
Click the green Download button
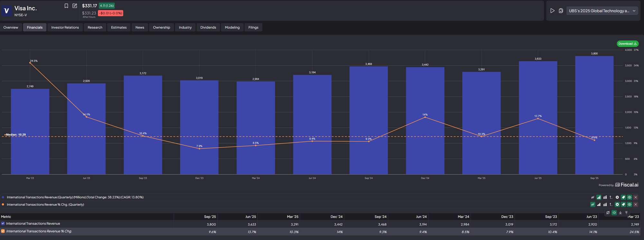(627, 43)
